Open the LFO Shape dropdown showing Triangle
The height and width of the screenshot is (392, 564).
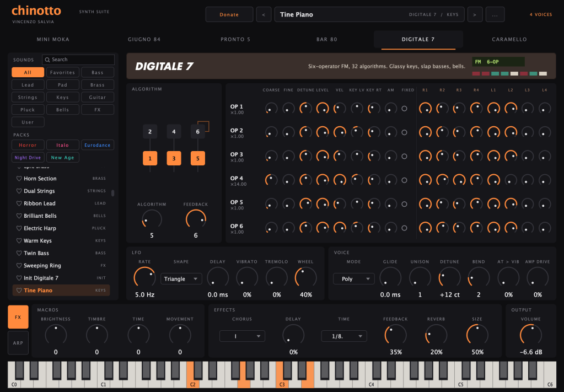point(181,279)
